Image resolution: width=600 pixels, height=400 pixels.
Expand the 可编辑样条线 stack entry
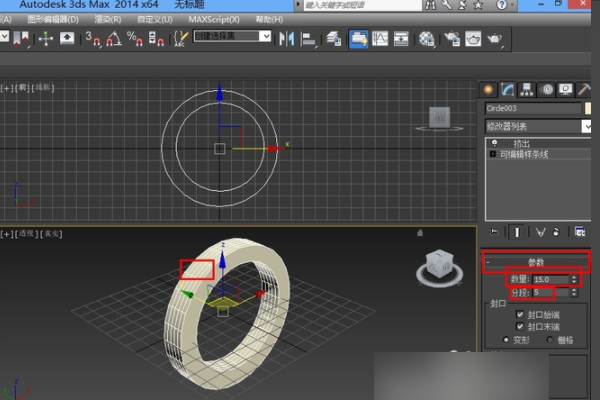click(493, 154)
